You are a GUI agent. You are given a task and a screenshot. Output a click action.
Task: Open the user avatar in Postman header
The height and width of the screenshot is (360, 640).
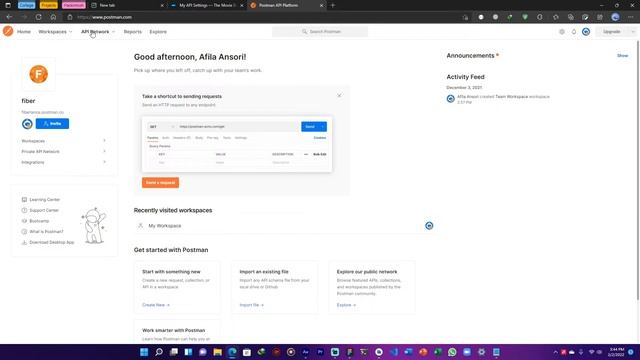(586, 31)
